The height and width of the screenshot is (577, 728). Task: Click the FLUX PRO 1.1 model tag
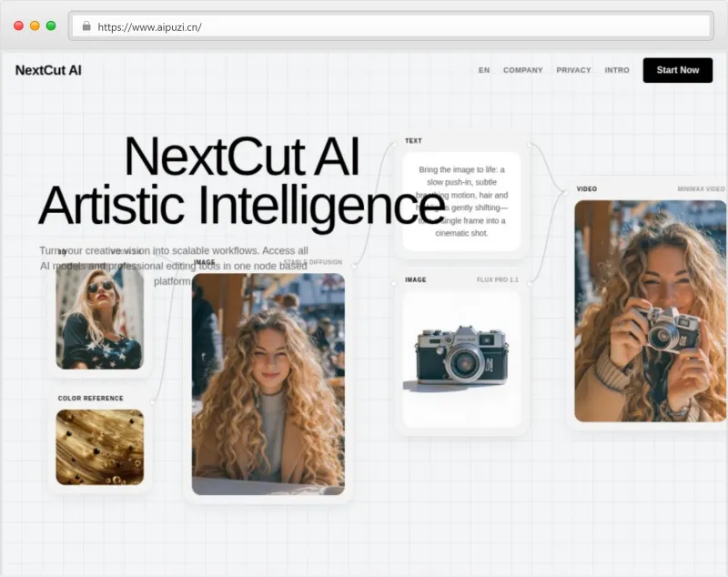tap(498, 280)
